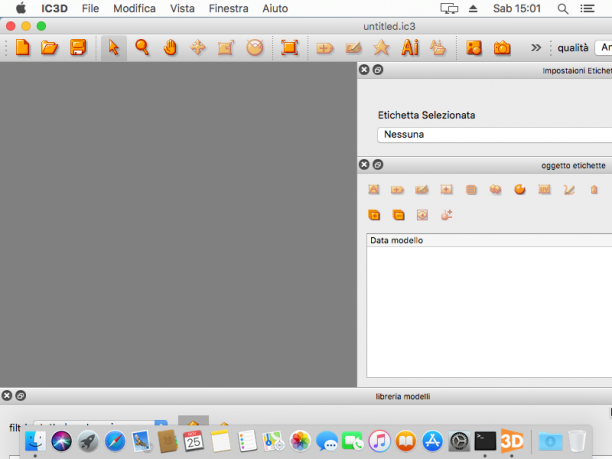Viewport: 612px width, 459px height.
Task: Close the oggetto etichette panel
Action: coord(364,165)
